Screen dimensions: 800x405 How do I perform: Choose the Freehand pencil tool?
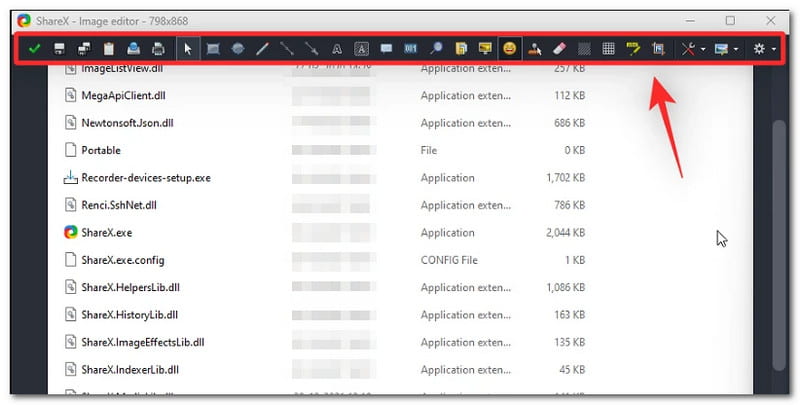[262, 49]
